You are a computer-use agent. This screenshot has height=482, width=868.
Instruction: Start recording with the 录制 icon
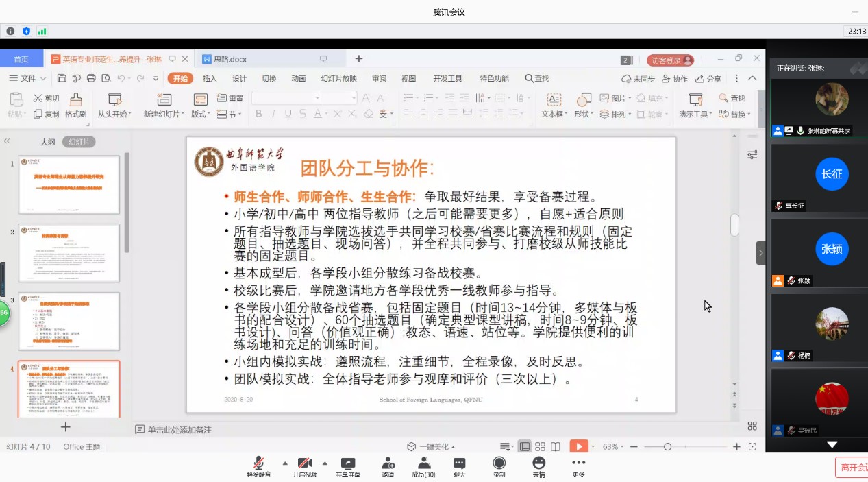click(499, 464)
